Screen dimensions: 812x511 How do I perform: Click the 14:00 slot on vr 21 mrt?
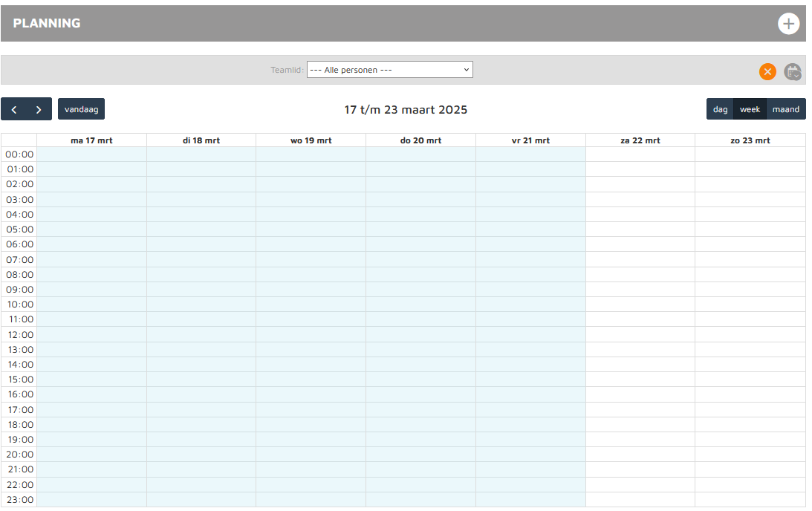click(530, 365)
